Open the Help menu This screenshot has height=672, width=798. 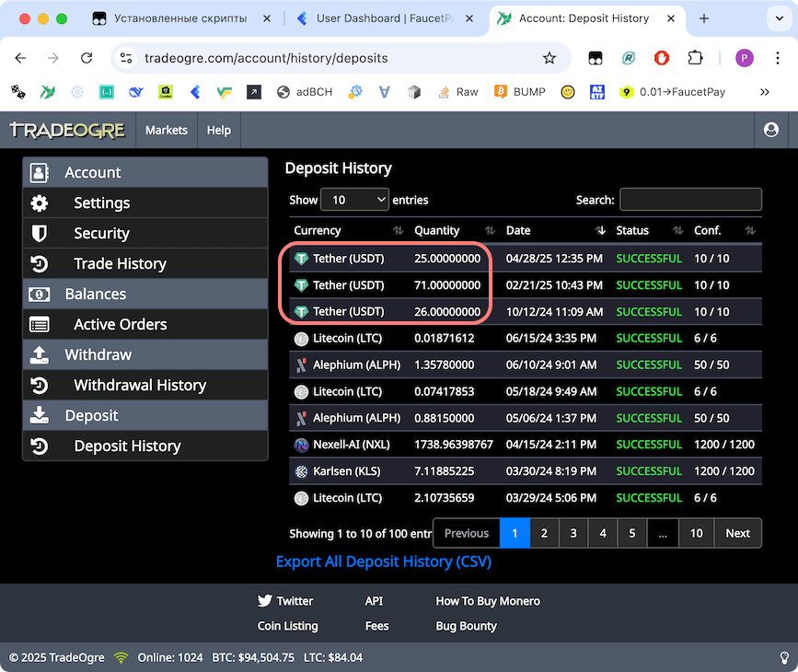coord(219,131)
